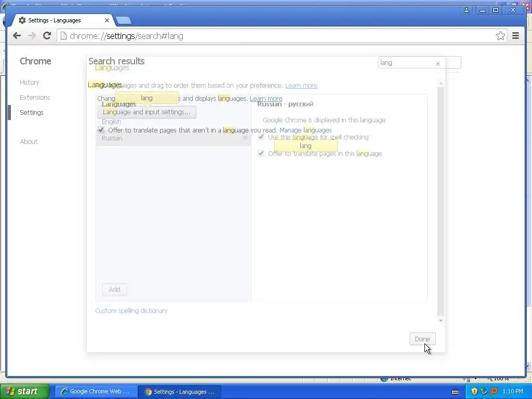Remove Russian using its X button
532x399 pixels.
[245, 138]
